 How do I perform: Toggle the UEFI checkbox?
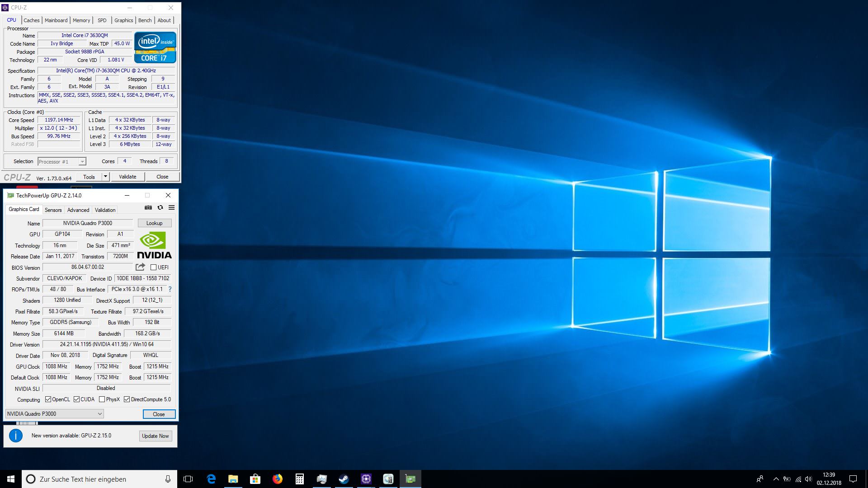coord(153,267)
